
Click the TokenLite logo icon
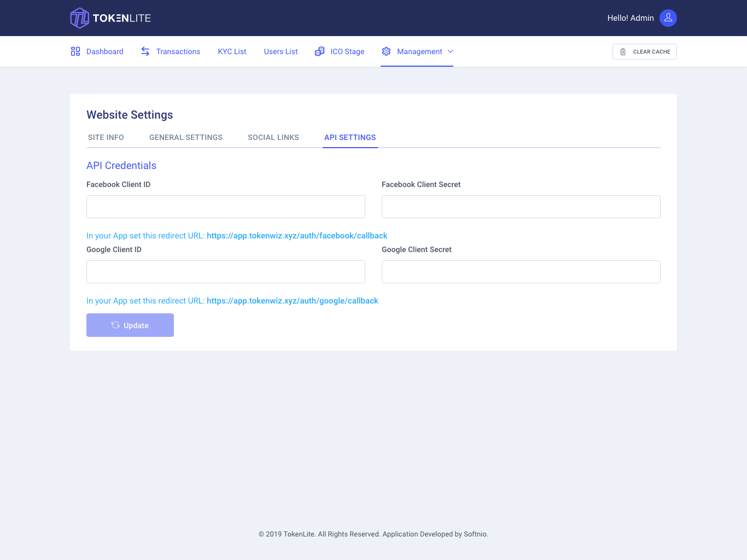tap(79, 17)
